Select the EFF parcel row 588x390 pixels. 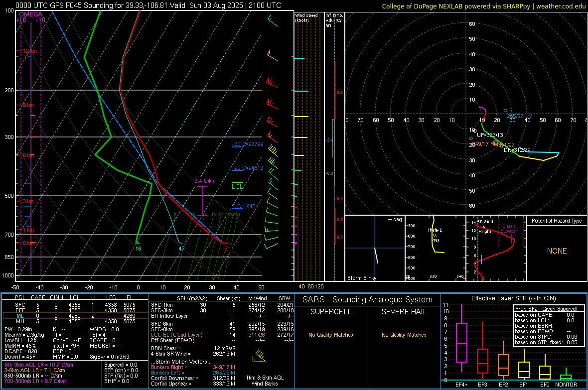pyautogui.click(x=75, y=310)
